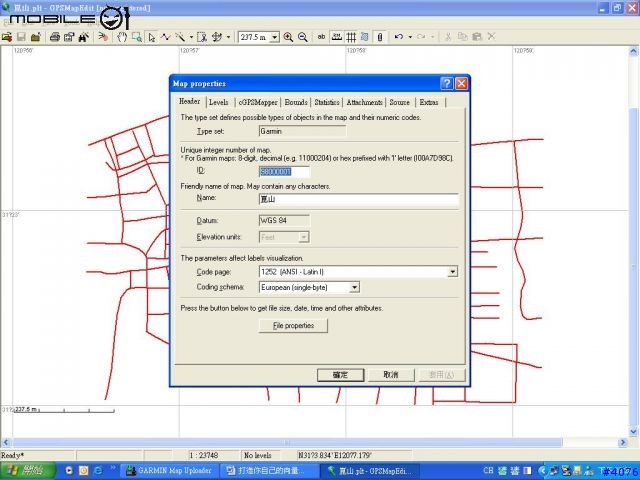Expand the Coding schema dropdown
Screen dimensions: 640x480
click(x=354, y=287)
